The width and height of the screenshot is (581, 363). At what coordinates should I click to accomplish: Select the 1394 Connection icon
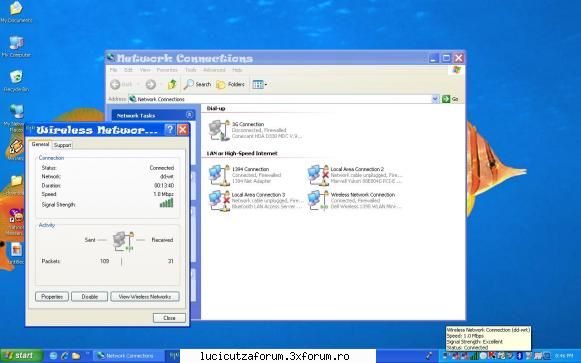click(x=219, y=175)
